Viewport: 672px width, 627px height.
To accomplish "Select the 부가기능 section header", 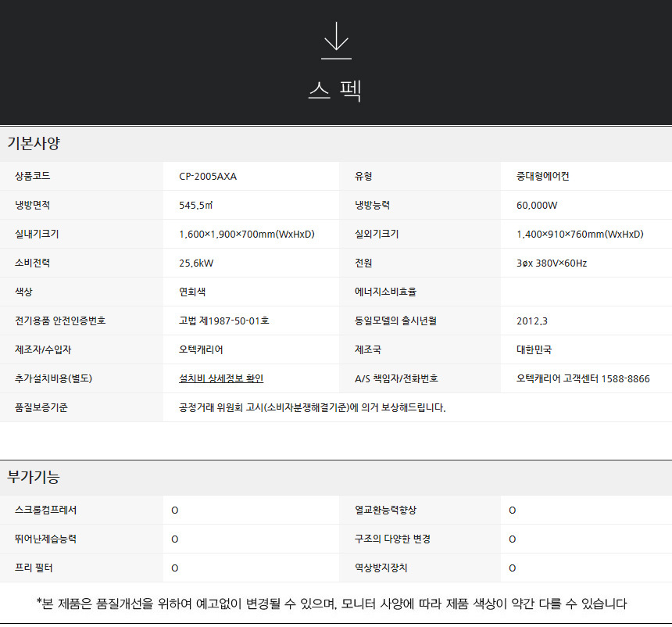I will [x=34, y=477].
